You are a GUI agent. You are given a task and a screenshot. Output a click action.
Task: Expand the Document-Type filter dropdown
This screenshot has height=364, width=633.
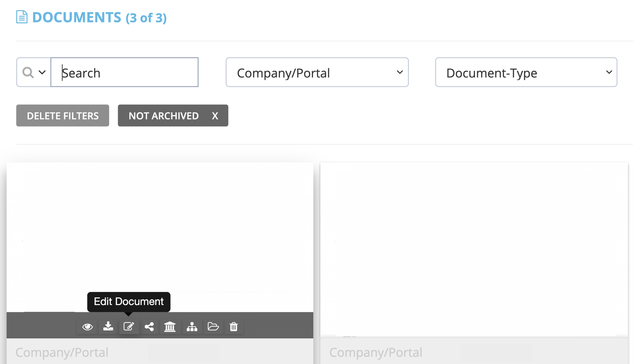(x=526, y=72)
